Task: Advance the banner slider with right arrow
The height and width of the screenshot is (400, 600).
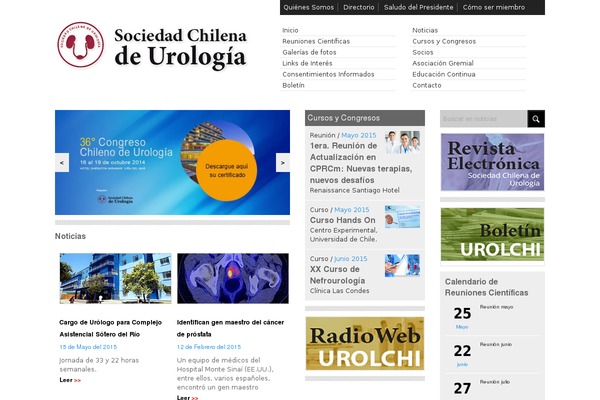Action: pos(283,163)
